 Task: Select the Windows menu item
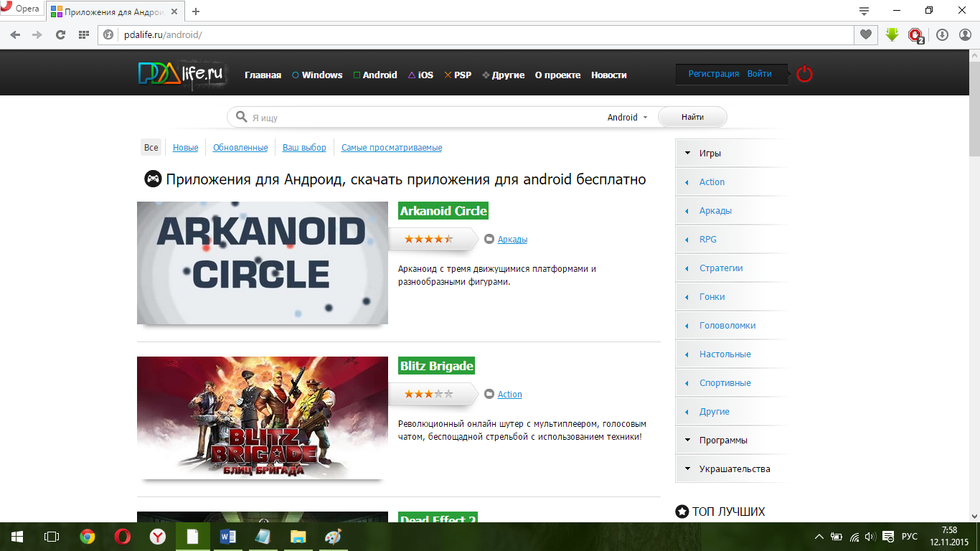coord(317,75)
